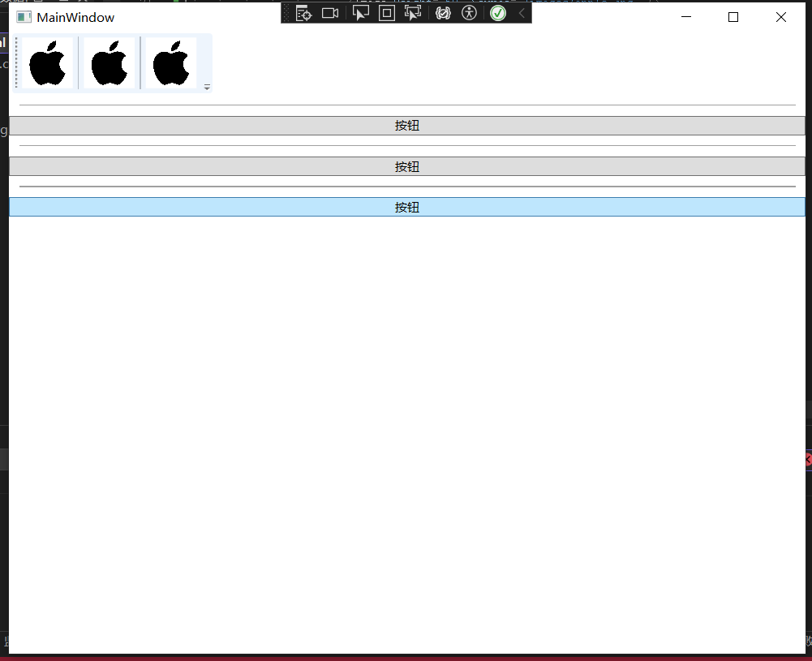Minimize the MainWindow window
Screen dimensions: 812x661
coord(686,17)
